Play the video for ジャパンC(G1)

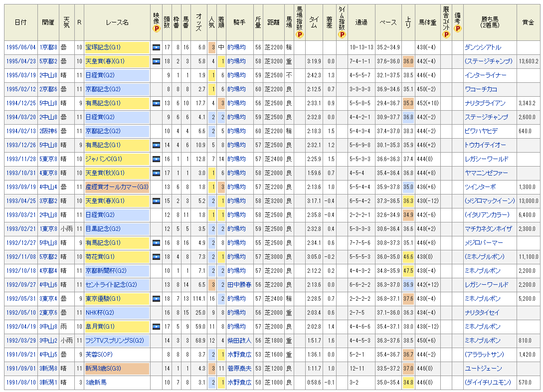(156, 159)
